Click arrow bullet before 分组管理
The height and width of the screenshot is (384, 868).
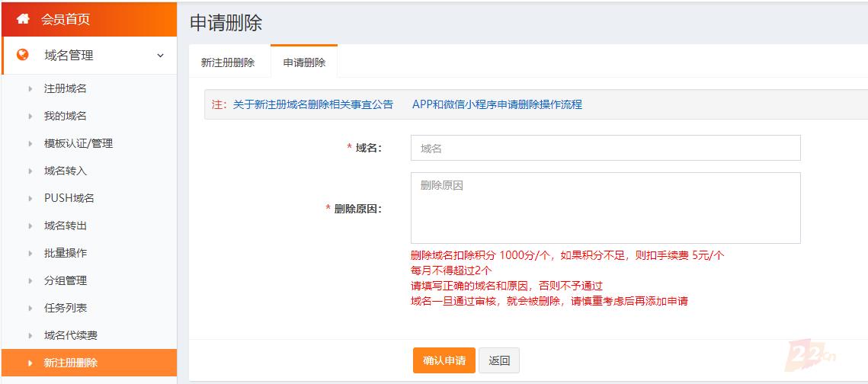[30, 280]
